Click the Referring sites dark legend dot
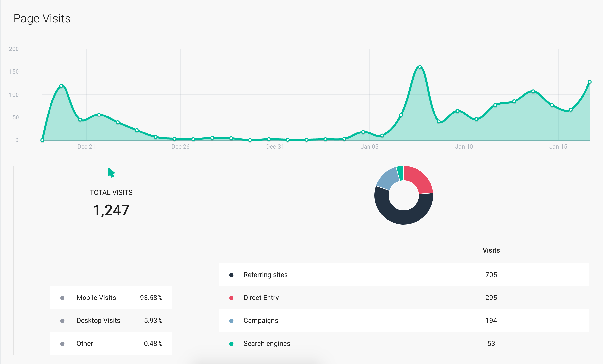 tap(231, 275)
